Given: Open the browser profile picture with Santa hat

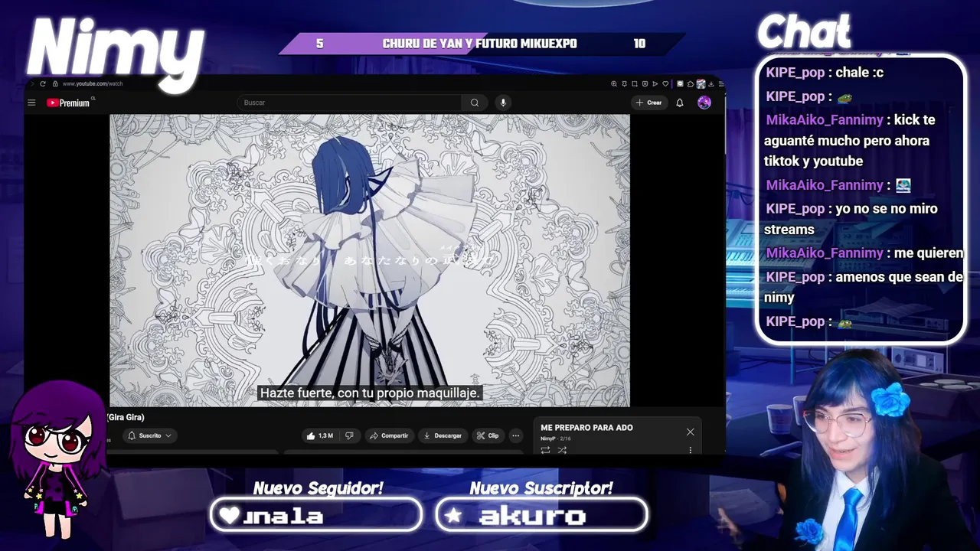Looking at the screenshot, I should (x=701, y=84).
